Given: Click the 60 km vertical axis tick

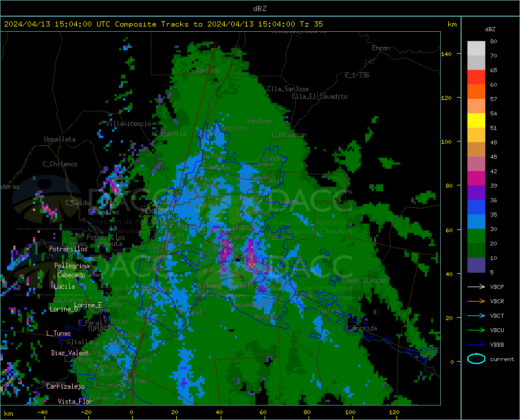Looking at the screenshot, I should pyautogui.click(x=449, y=230).
